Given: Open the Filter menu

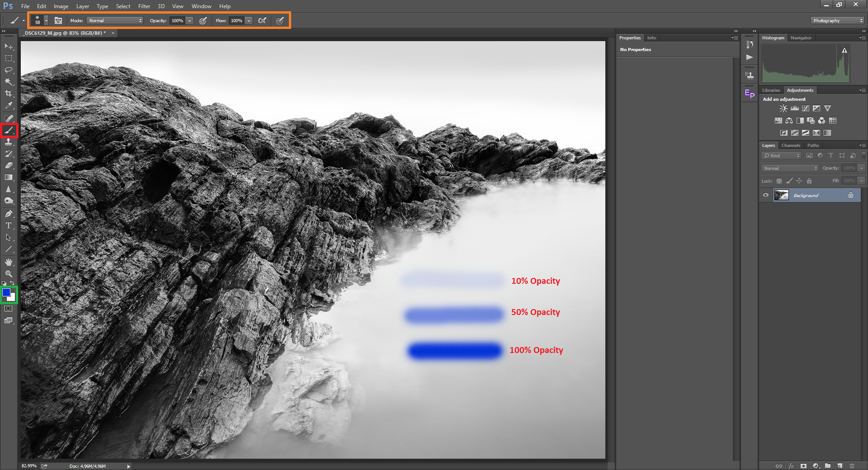Looking at the screenshot, I should click(x=144, y=6).
